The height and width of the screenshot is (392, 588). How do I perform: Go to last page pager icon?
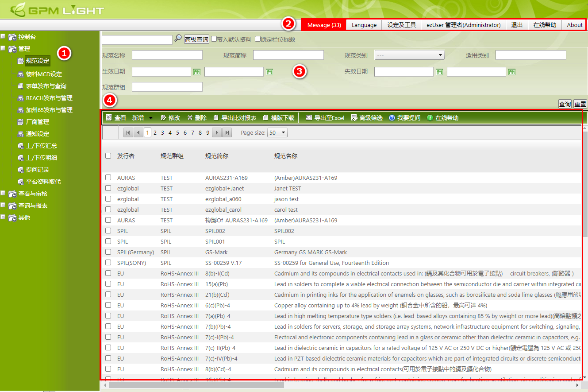pyautogui.click(x=227, y=132)
